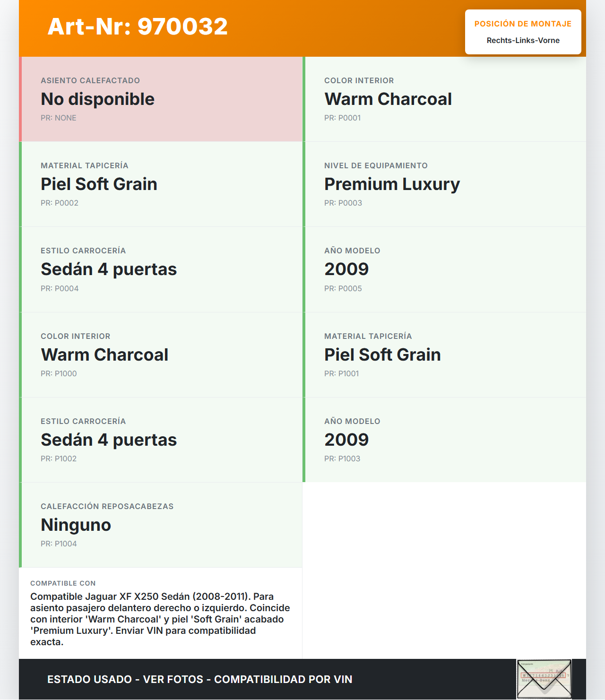
Task: Click the Compatible Con description text
Action: tap(160, 619)
